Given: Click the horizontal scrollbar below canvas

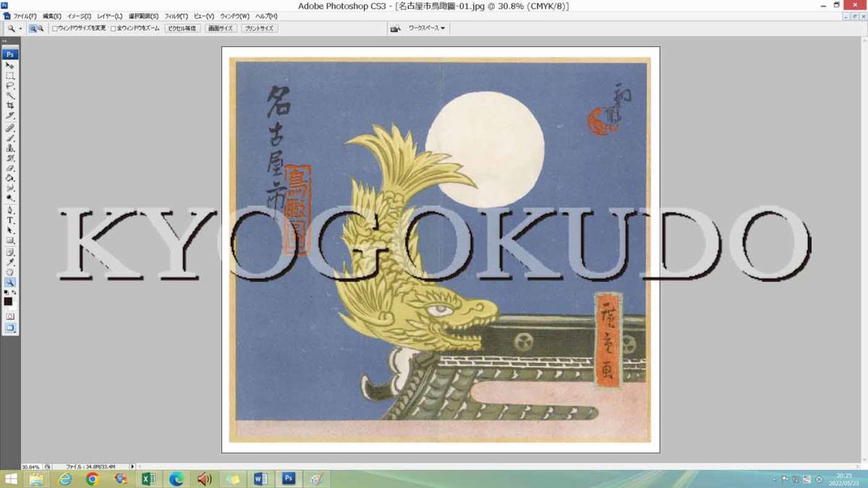Looking at the screenshot, I should coord(499,467).
